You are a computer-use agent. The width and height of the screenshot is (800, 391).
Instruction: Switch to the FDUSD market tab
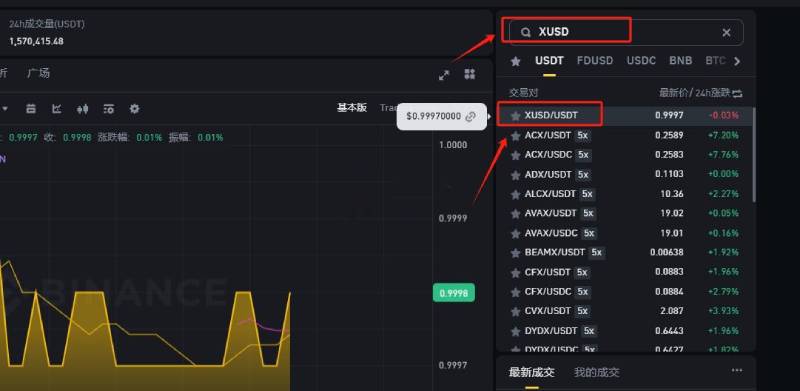[x=595, y=61]
